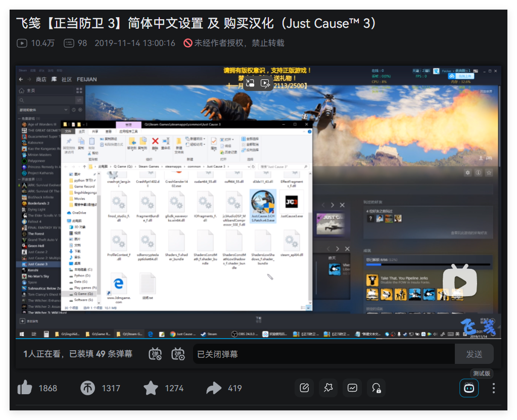Image resolution: width=517 pixels, height=420 pixels.
Task: Open danmaku settings gear icon
Action: pos(178,354)
